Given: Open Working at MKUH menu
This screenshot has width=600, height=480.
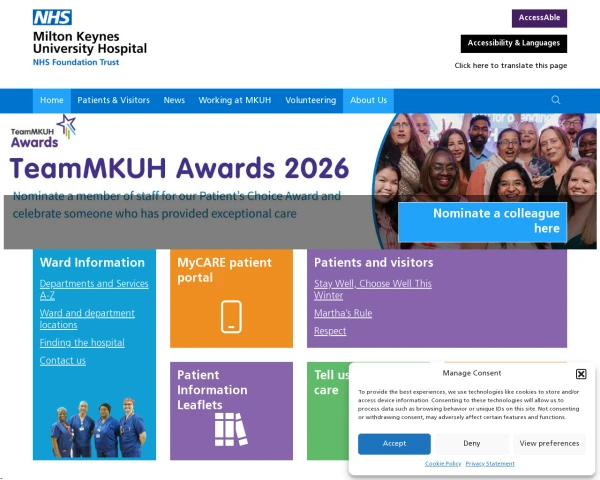Looking at the screenshot, I should click(x=235, y=100).
